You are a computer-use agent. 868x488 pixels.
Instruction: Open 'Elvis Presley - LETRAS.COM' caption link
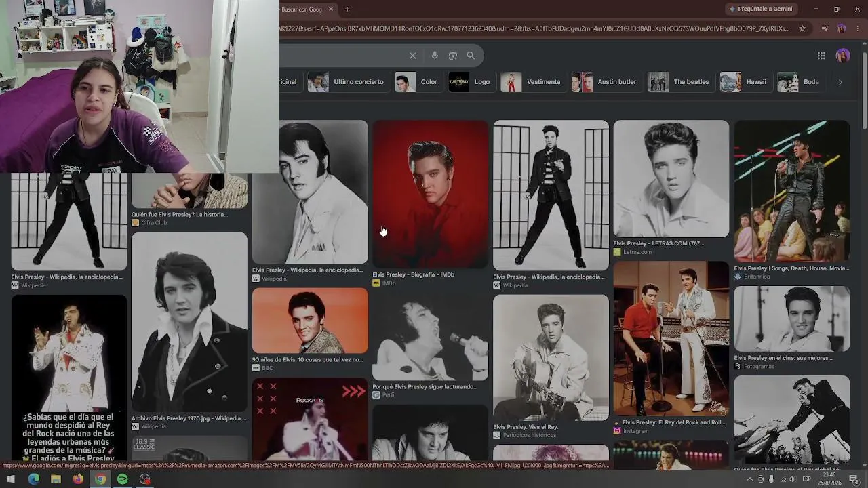(658, 243)
